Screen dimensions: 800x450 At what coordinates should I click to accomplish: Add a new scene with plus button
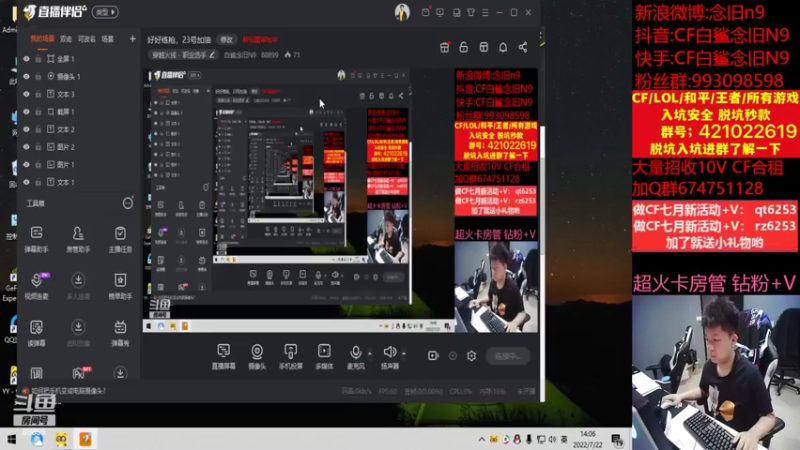133,39
